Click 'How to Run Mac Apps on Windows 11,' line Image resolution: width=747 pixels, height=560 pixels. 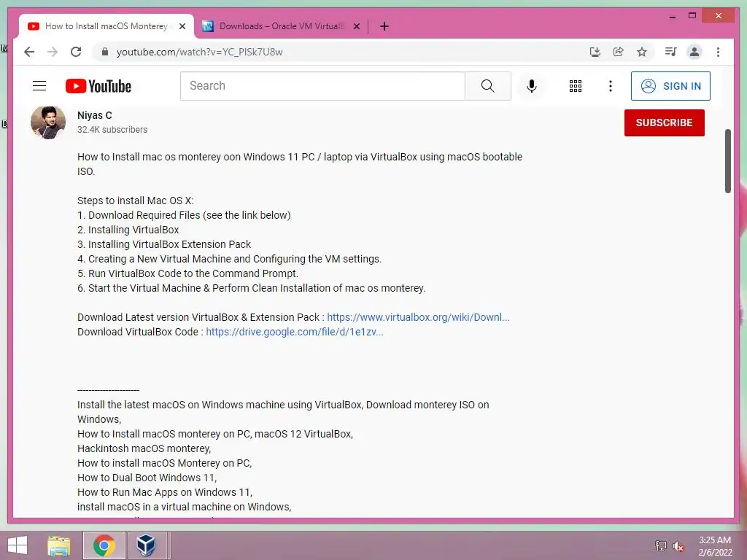(x=165, y=492)
